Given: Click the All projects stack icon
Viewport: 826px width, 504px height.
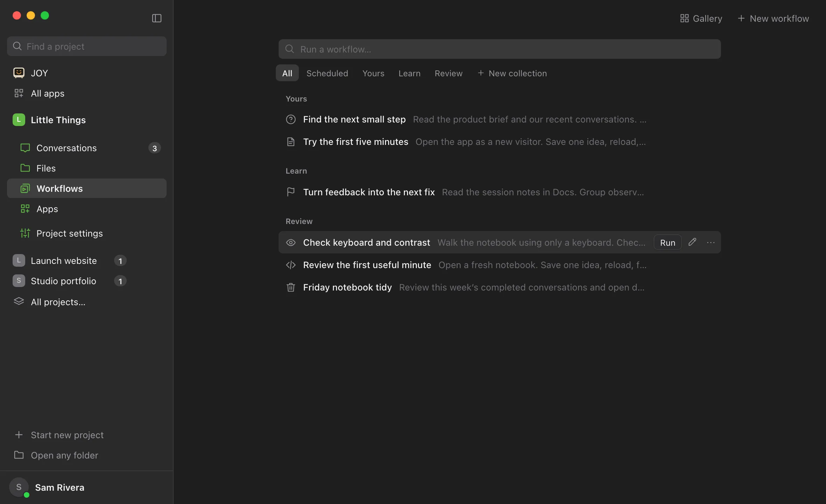Looking at the screenshot, I should (x=19, y=301).
